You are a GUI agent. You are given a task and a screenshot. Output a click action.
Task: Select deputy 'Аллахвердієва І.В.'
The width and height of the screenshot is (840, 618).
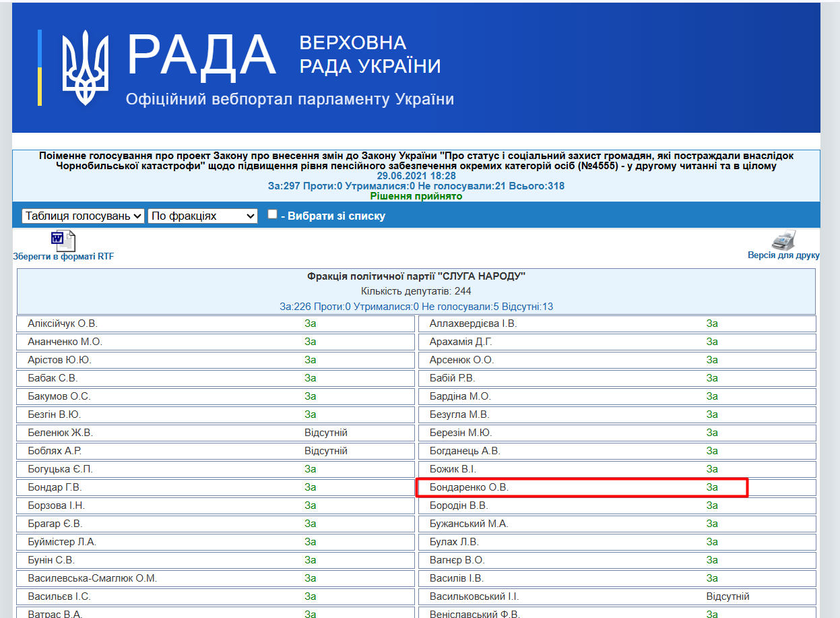point(473,323)
